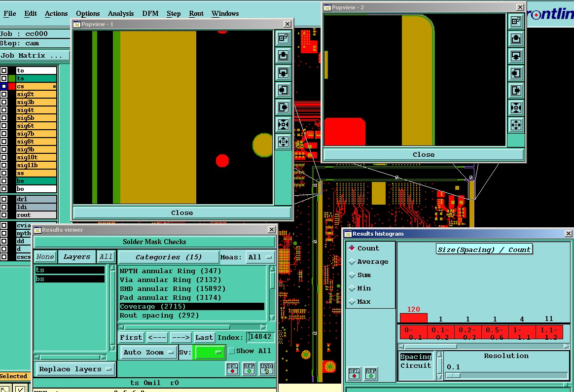Image resolution: width=574 pixels, height=392 pixels.
Task: Click zoom-in arrows icon in Popview 1
Action: (x=284, y=124)
